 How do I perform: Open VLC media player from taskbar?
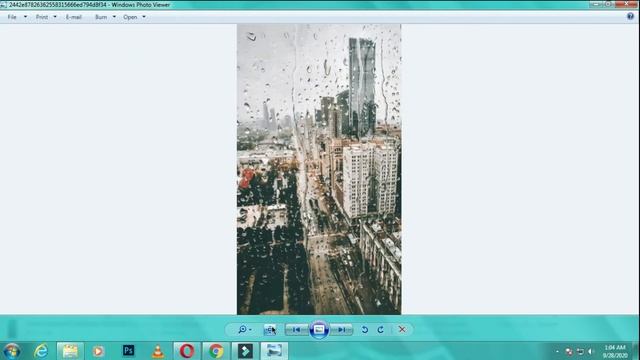[158, 351]
